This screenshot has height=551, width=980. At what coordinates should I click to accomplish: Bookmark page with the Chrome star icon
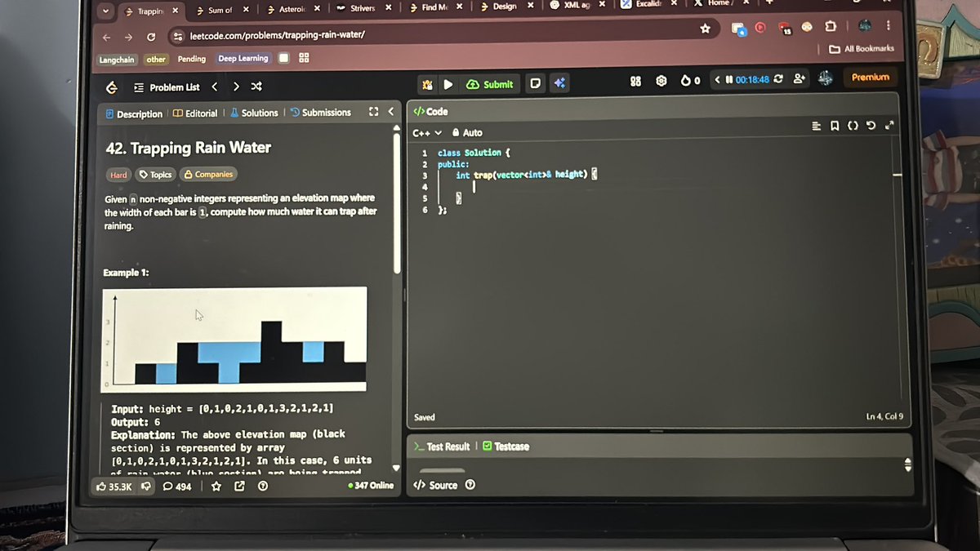pyautogui.click(x=705, y=29)
